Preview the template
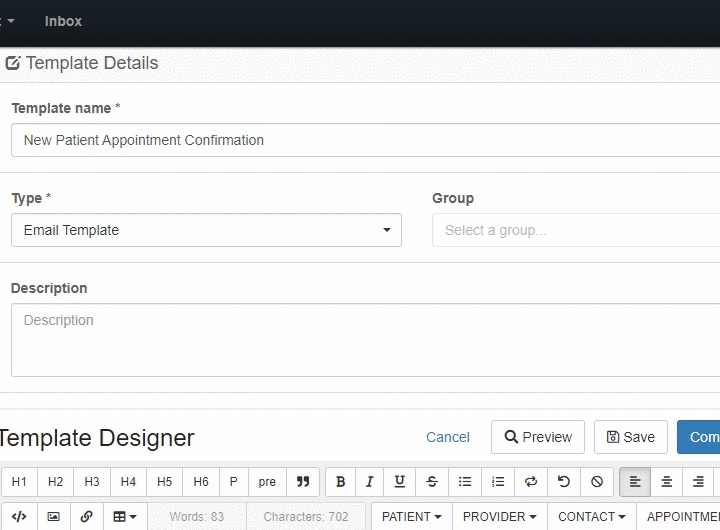 [x=538, y=437]
